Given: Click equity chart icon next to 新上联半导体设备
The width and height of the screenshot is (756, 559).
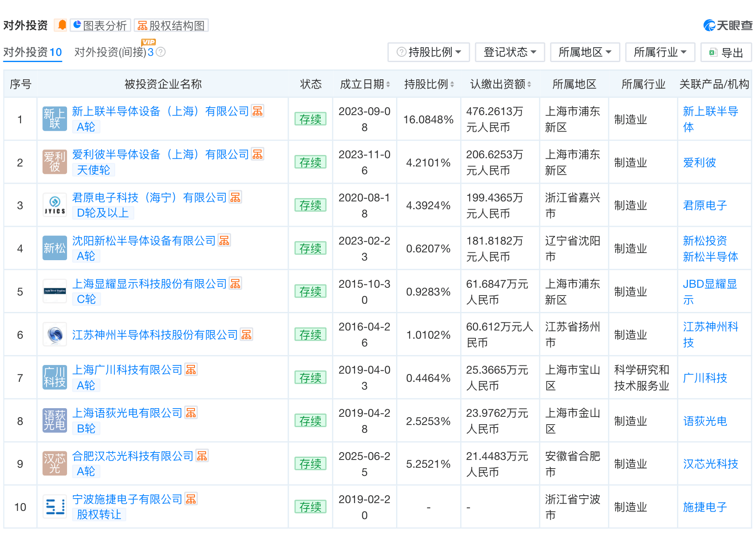Looking at the screenshot, I should [257, 111].
